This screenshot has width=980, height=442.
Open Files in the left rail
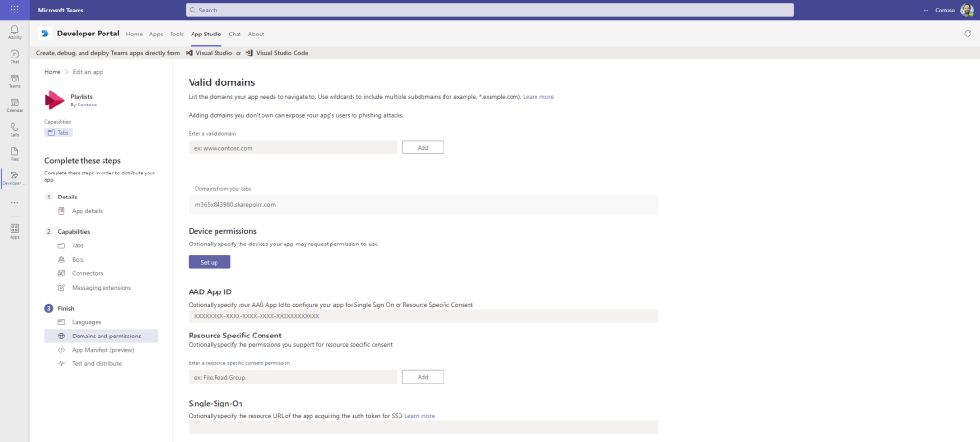pyautogui.click(x=14, y=152)
